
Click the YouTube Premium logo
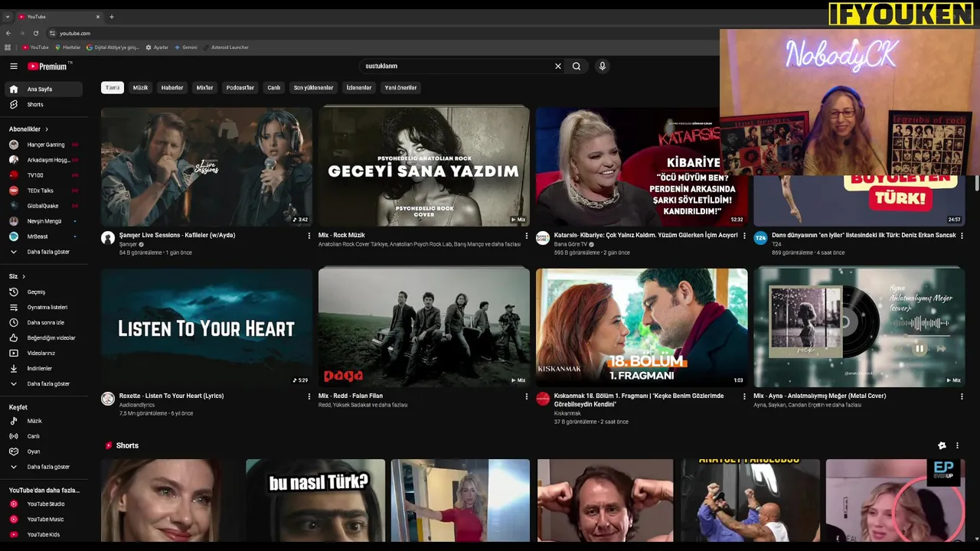click(47, 67)
